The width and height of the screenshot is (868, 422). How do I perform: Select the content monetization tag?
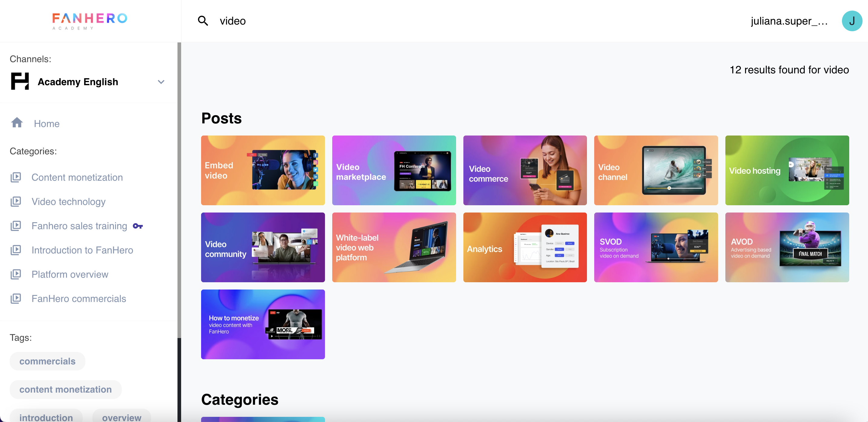[x=66, y=390]
